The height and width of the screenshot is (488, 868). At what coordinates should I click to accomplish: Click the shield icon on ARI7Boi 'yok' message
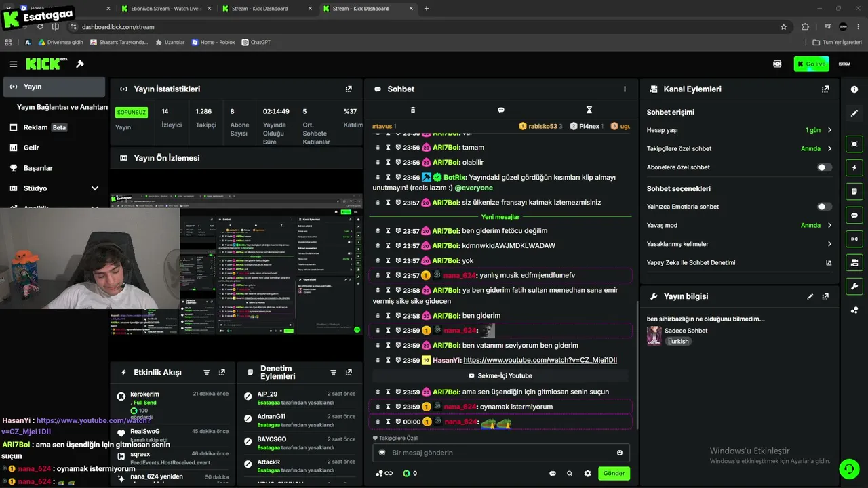(398, 261)
